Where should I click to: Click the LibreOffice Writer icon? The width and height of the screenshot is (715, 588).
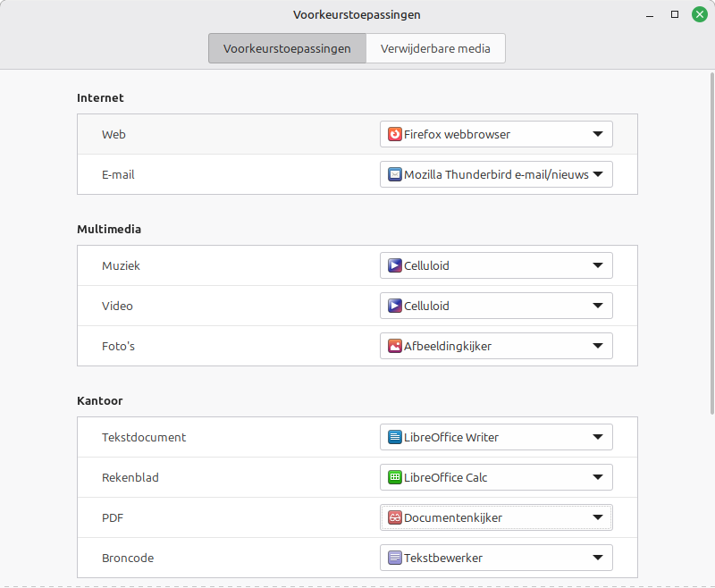(395, 437)
